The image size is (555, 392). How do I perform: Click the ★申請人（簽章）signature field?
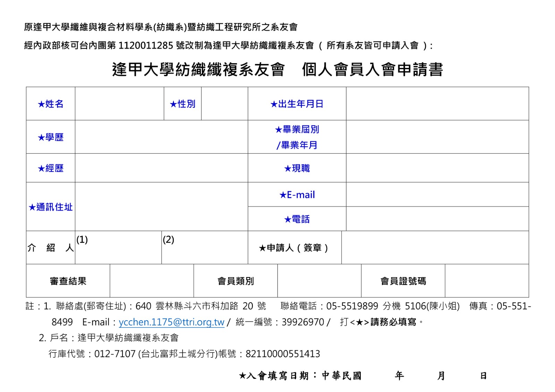(x=435, y=247)
